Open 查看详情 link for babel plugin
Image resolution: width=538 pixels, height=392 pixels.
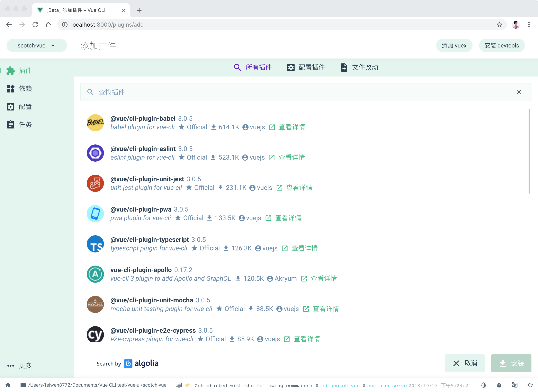(x=287, y=127)
